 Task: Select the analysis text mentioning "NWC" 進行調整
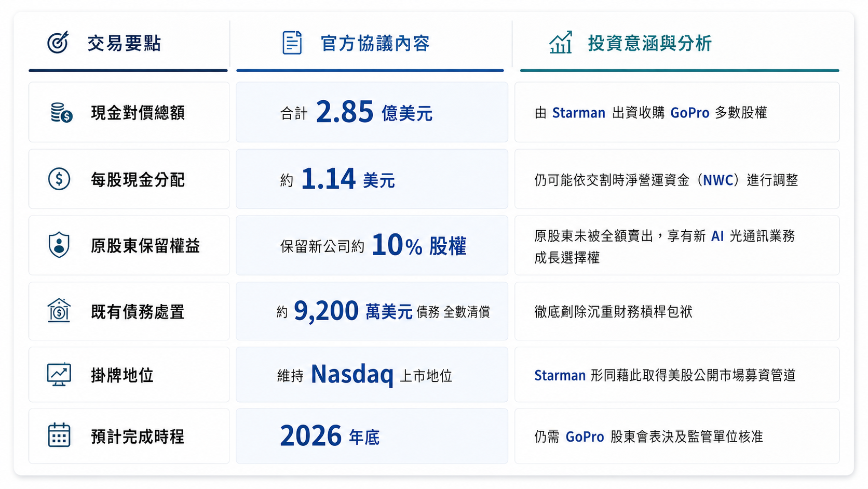(x=667, y=180)
